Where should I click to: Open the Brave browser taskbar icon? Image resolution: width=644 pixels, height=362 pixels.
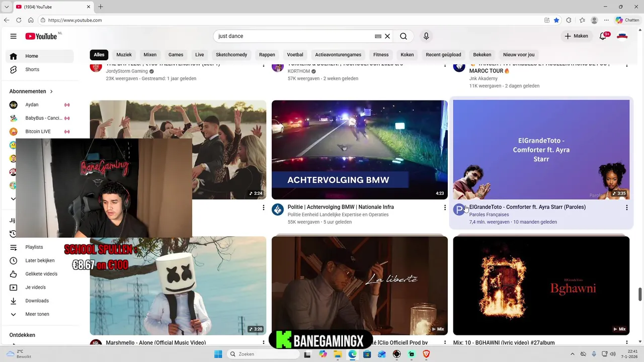point(426,354)
